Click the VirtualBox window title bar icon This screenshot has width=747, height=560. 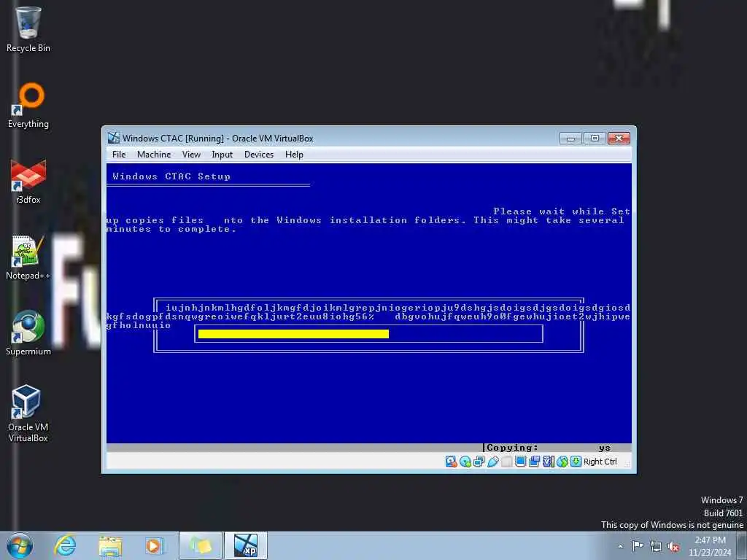[x=113, y=138]
